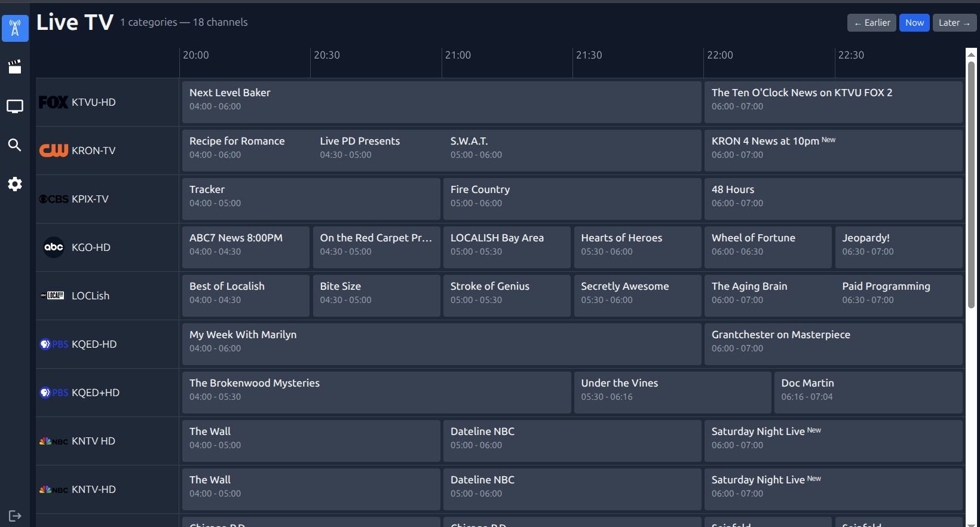980x527 pixels.
Task: Select the abc KGO-HD channel logo
Action: pyautogui.click(x=54, y=247)
